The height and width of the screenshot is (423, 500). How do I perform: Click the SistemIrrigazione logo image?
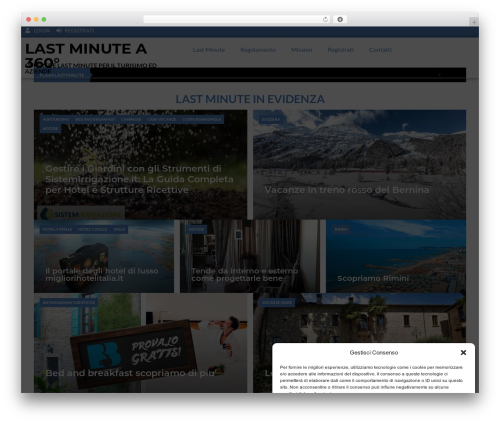pos(81,214)
